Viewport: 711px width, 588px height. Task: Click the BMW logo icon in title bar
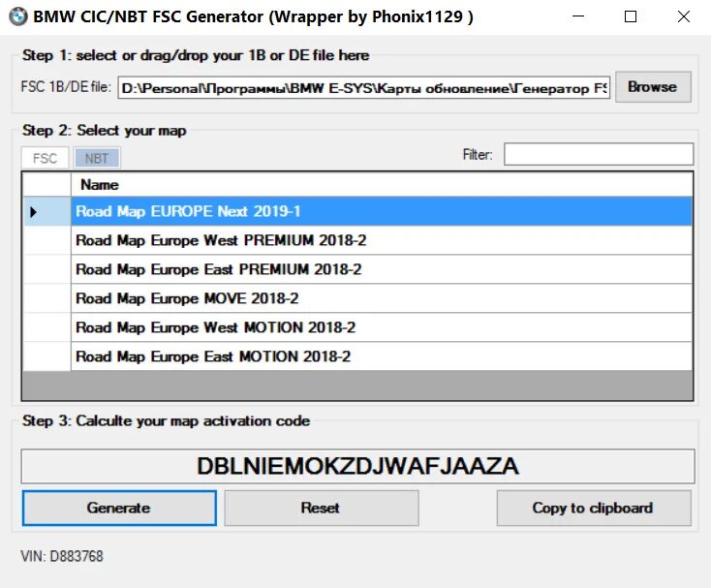pyautogui.click(x=18, y=16)
